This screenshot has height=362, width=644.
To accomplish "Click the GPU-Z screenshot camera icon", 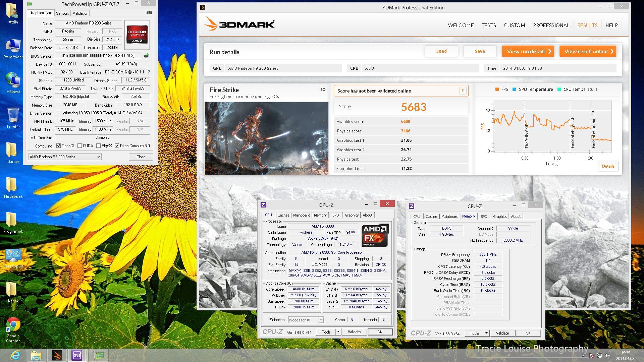I will click(x=149, y=13).
